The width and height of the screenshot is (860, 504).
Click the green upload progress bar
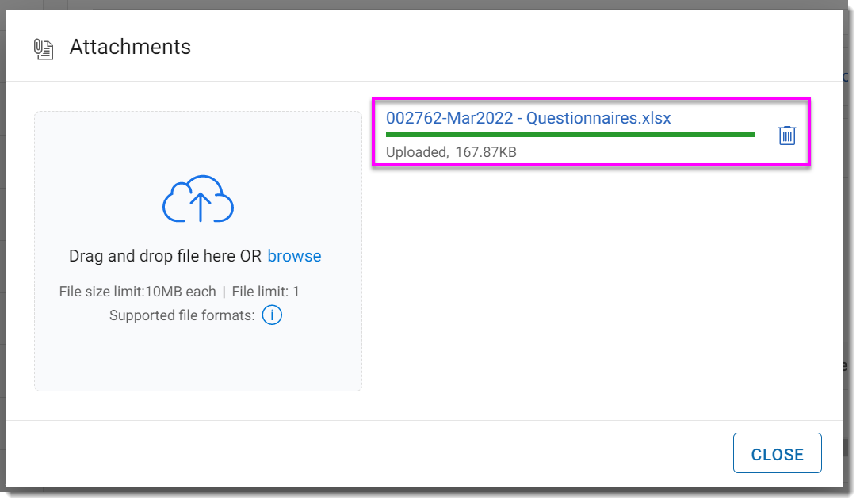569,135
